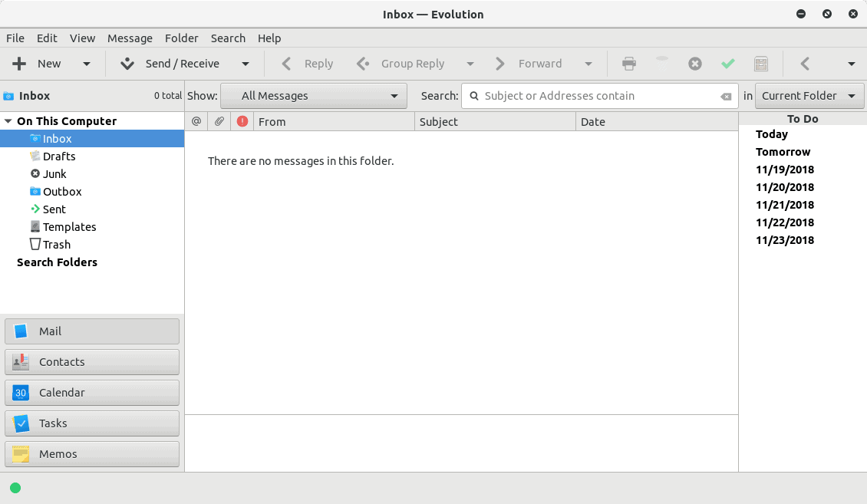Click the New message plus icon
This screenshot has width=867, height=504.
(x=19, y=64)
